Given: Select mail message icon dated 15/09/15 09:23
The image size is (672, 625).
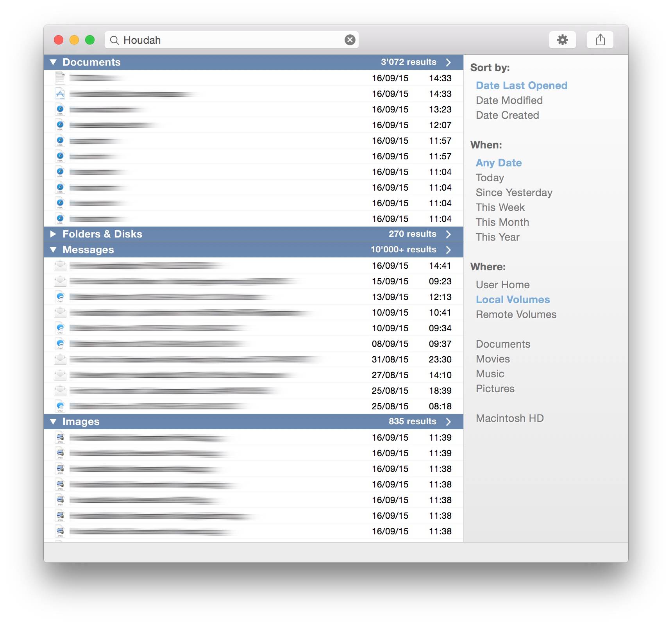Looking at the screenshot, I should pyautogui.click(x=60, y=281).
